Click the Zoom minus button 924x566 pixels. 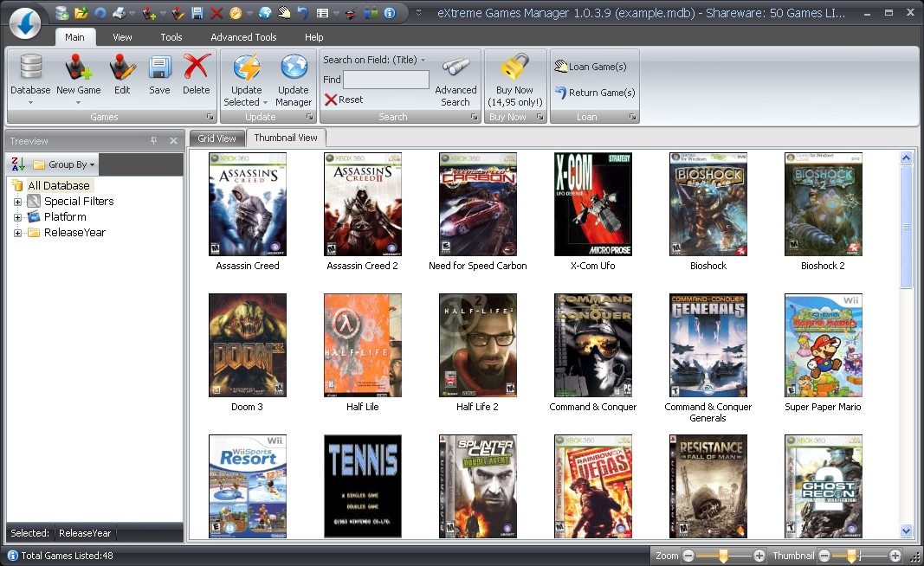coord(688,556)
